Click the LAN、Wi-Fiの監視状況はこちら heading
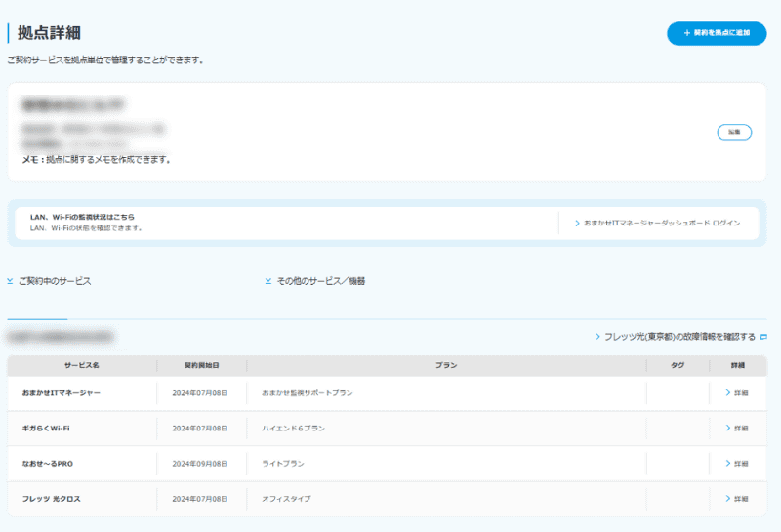This screenshot has width=781, height=532. [82, 217]
